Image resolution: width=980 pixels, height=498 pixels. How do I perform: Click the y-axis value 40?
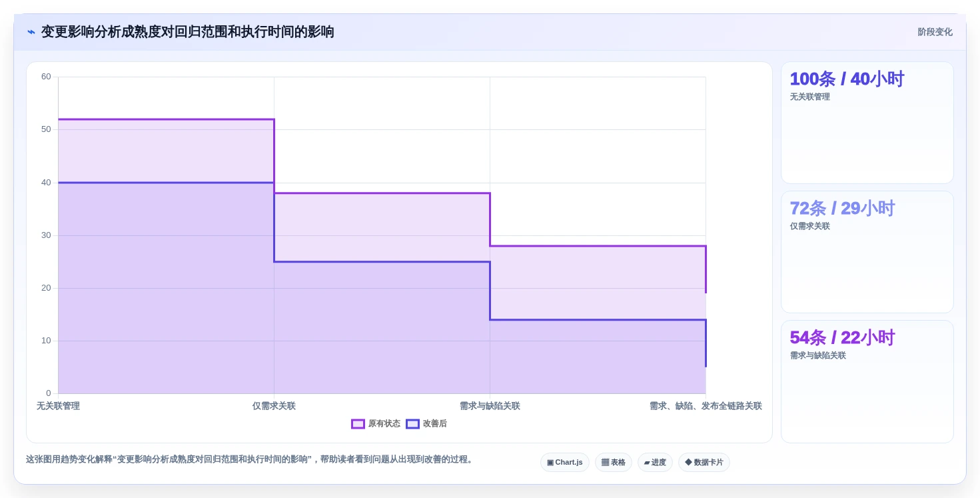pyautogui.click(x=46, y=183)
